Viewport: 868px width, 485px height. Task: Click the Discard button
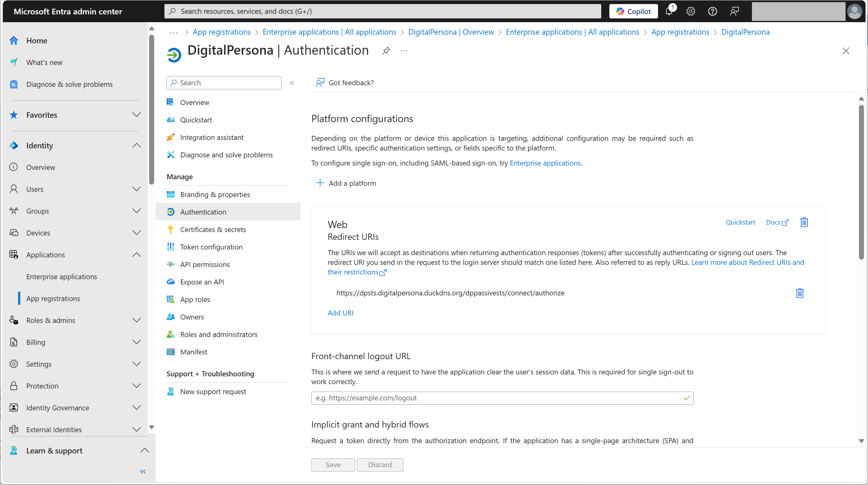(380, 465)
